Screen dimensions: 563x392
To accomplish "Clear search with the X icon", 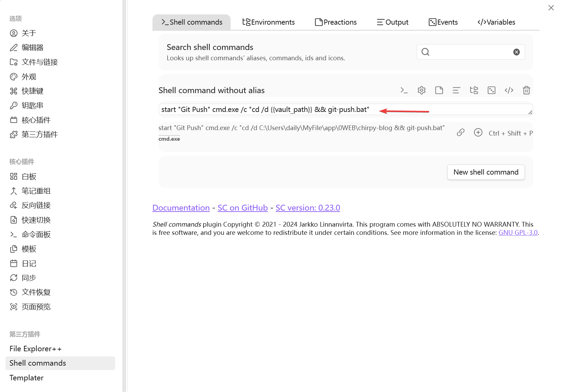I will coord(516,52).
